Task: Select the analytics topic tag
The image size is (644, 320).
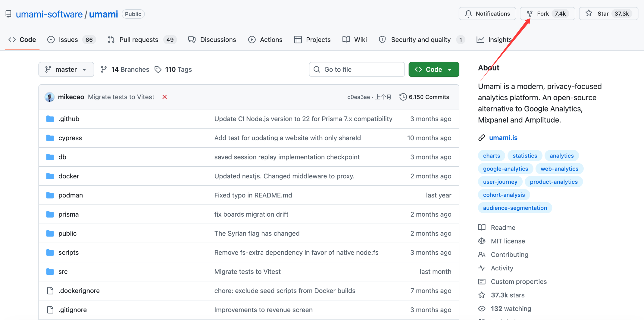Action: coord(561,156)
